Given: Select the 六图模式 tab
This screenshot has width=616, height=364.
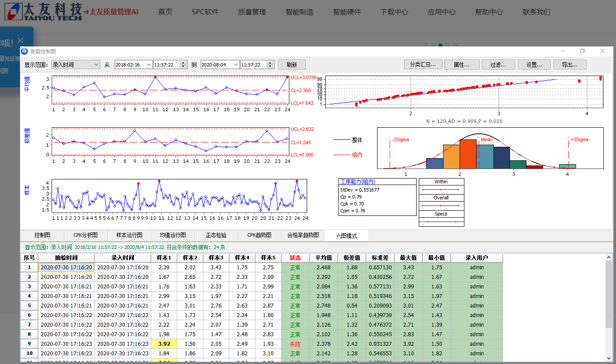Looking at the screenshot, I should 346,235.
